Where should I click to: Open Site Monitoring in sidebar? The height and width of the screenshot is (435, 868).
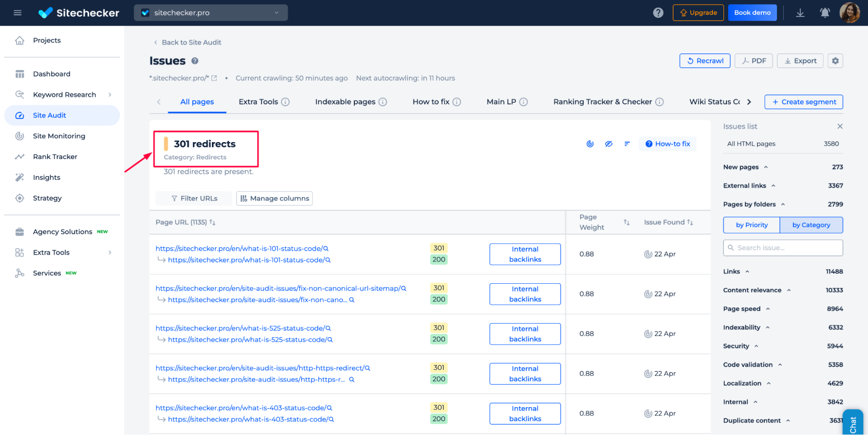(x=59, y=136)
